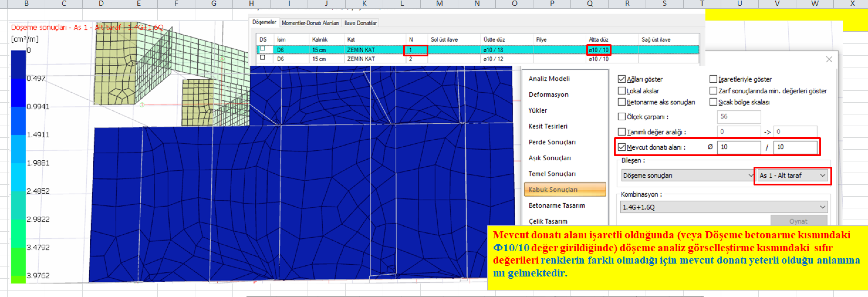Enable the İşaretleriyle göster checkbox
This screenshot has height=297, width=868.
713,79
